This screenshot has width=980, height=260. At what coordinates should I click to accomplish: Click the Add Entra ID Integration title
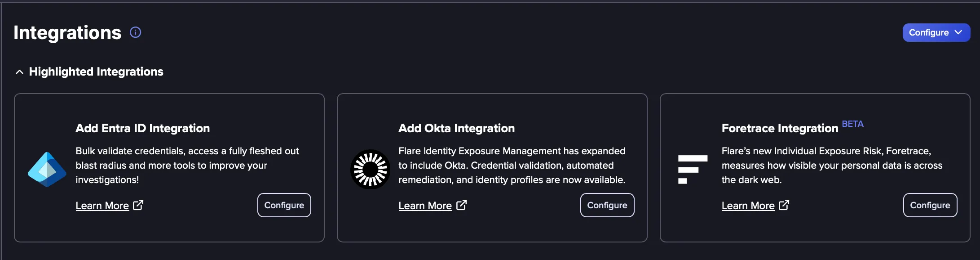142,128
